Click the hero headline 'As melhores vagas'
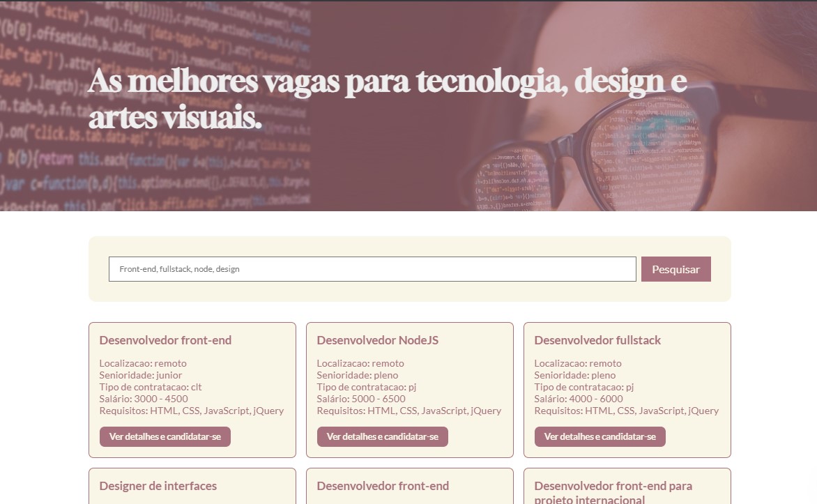817x504 pixels. click(x=388, y=99)
